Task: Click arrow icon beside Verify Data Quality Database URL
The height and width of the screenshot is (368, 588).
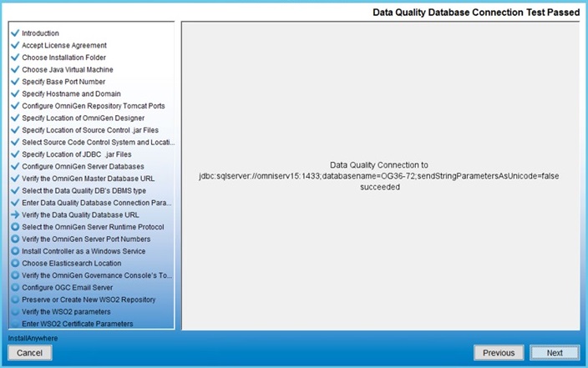Action: [x=15, y=214]
